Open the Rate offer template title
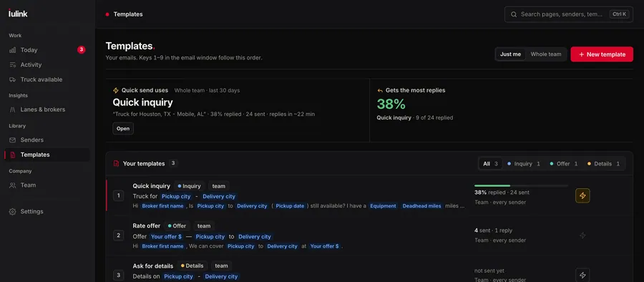 coord(147,225)
